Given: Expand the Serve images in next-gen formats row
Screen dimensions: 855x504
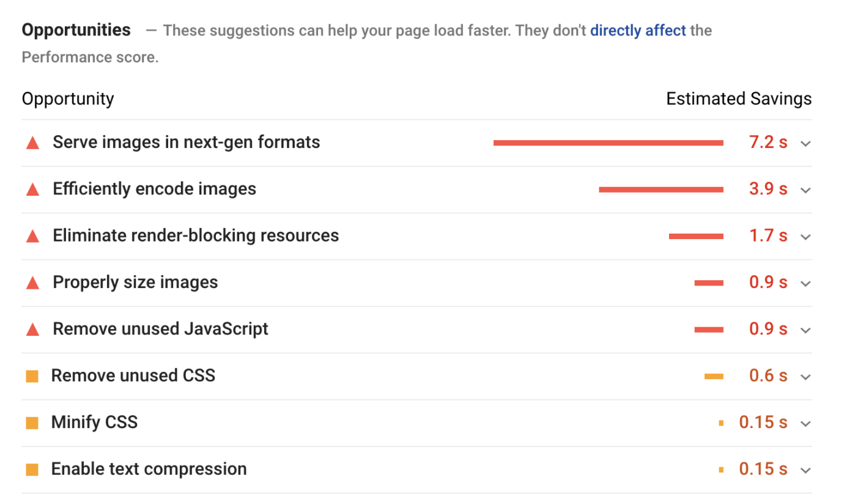Looking at the screenshot, I should pyautogui.click(x=805, y=143).
